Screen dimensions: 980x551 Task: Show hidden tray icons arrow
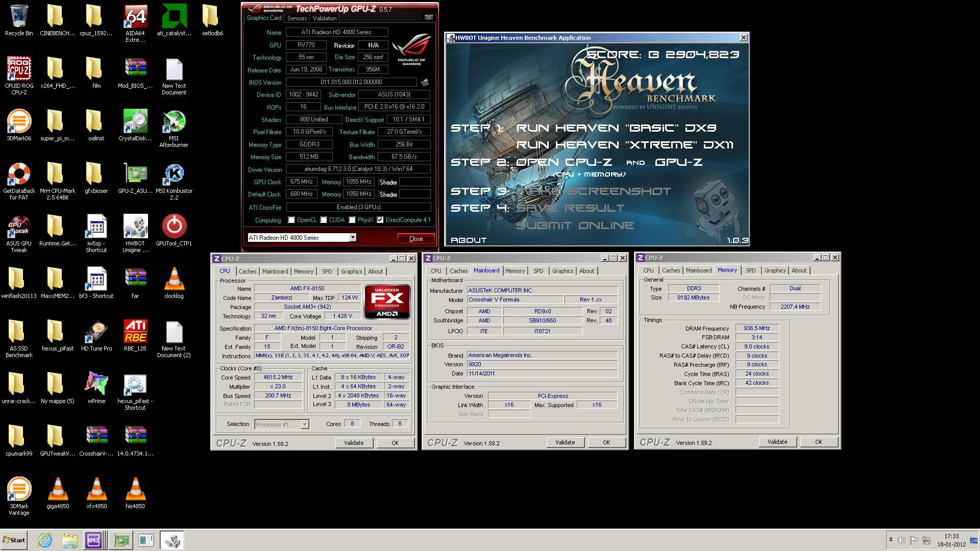pos(891,540)
